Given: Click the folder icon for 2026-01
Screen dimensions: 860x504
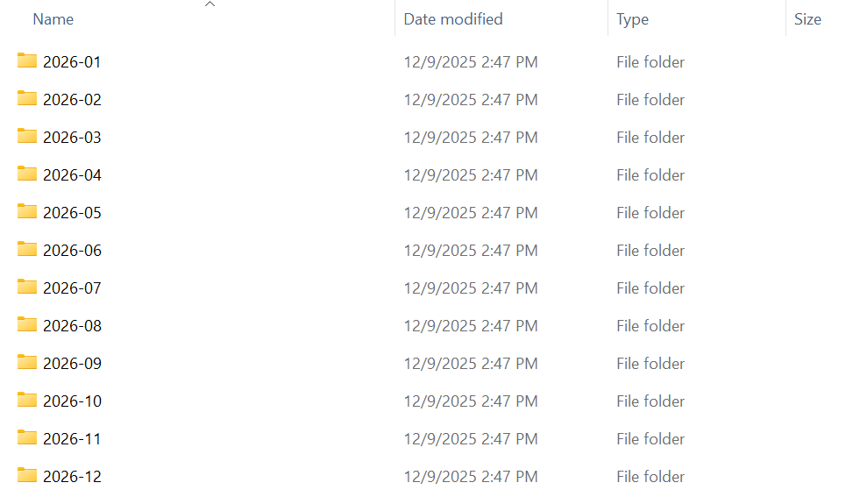Looking at the screenshot, I should pyautogui.click(x=27, y=61).
